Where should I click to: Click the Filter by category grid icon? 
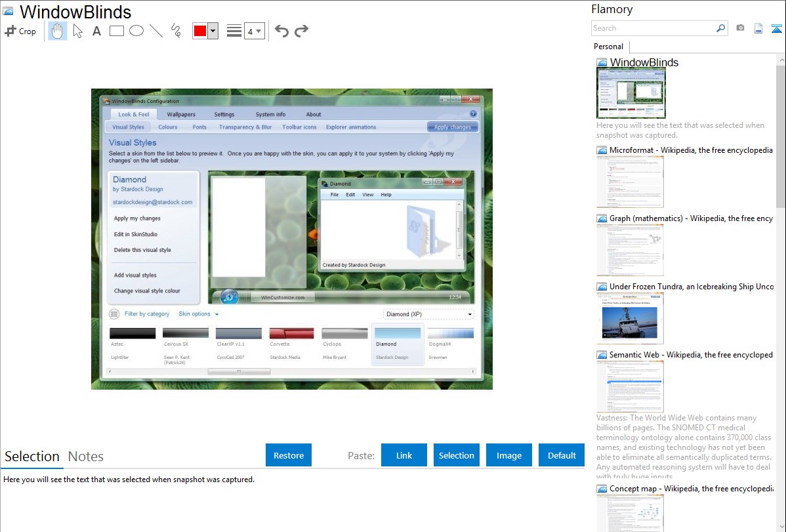click(x=114, y=314)
